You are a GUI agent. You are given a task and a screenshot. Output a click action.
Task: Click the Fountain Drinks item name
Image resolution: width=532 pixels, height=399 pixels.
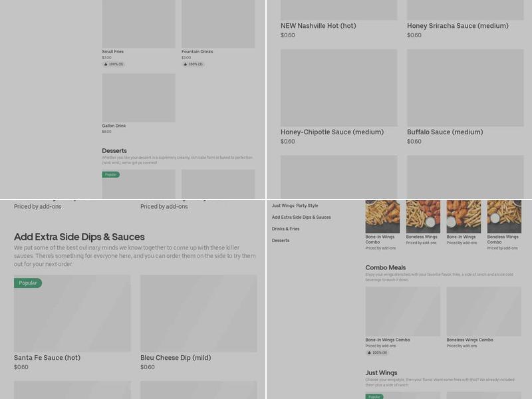click(x=197, y=52)
